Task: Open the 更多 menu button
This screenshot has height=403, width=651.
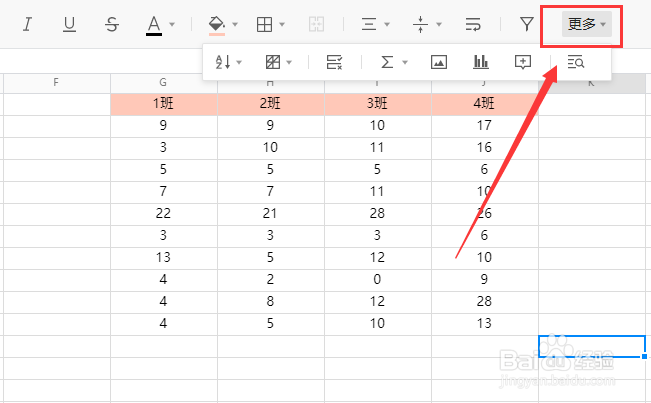Action: tap(587, 24)
